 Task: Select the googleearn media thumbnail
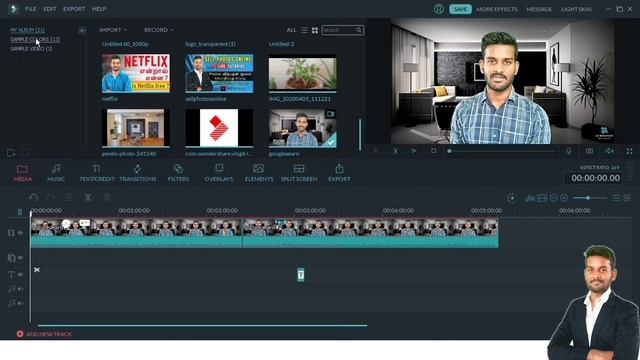(302, 128)
